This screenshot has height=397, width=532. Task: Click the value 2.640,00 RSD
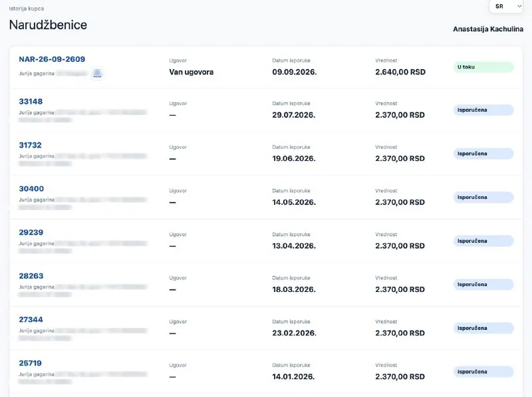point(400,72)
